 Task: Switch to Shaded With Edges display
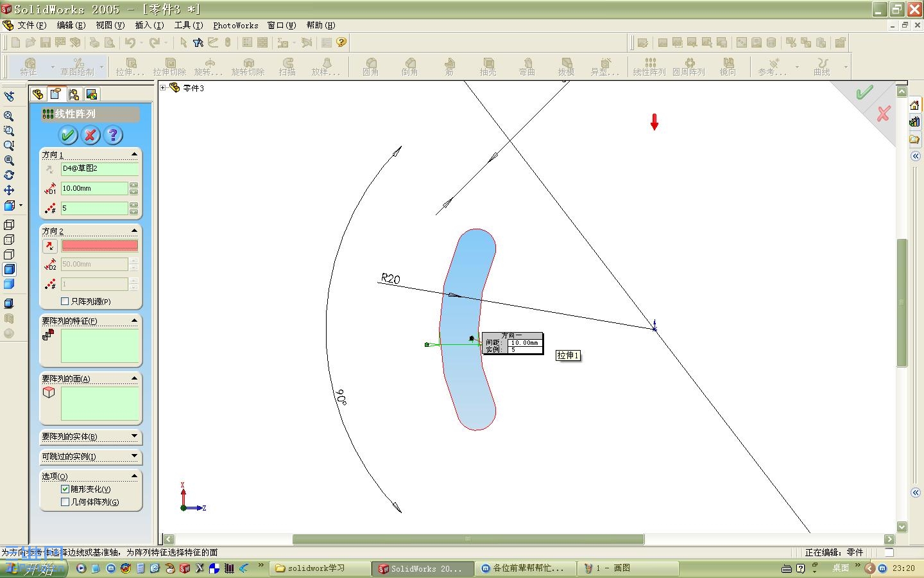9,269
